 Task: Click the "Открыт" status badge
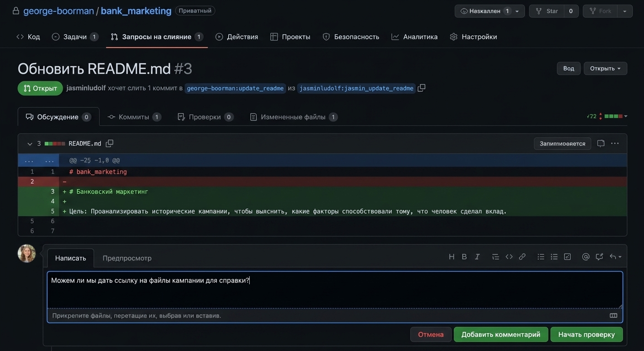coord(40,88)
